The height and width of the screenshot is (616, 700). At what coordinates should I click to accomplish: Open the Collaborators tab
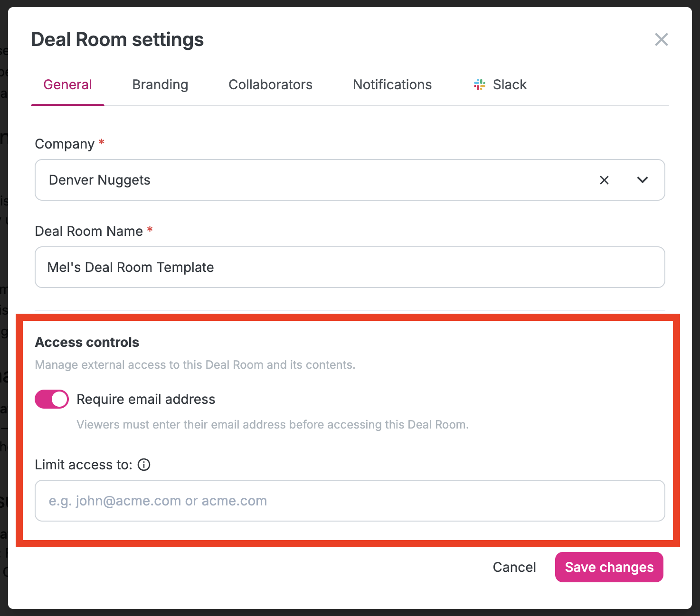tap(270, 84)
